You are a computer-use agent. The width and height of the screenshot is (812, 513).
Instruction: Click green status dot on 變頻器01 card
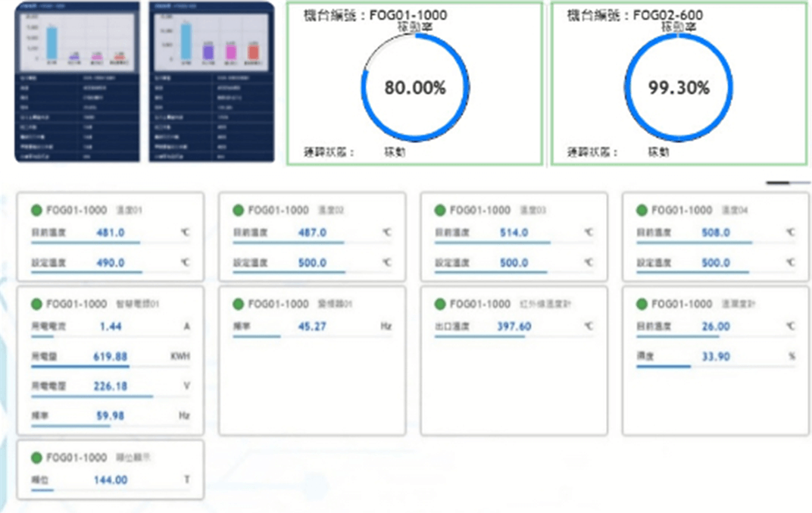pos(238,304)
